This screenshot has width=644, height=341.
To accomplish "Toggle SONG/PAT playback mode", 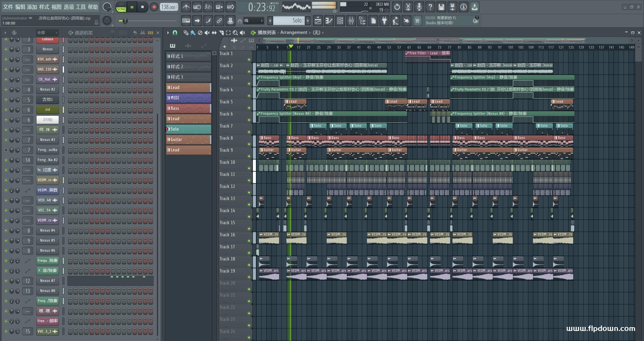I will 121,7.
